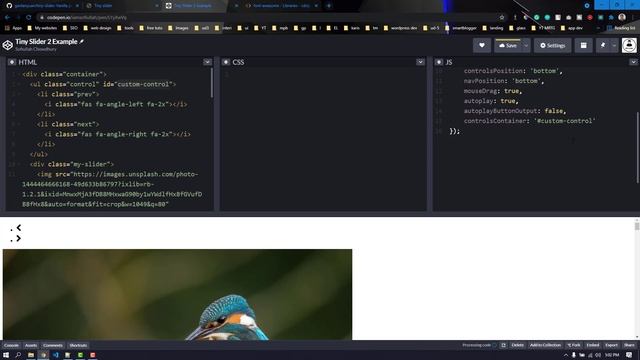Open HTML panel settings gear
640x360 pixels.
(x=12, y=62)
